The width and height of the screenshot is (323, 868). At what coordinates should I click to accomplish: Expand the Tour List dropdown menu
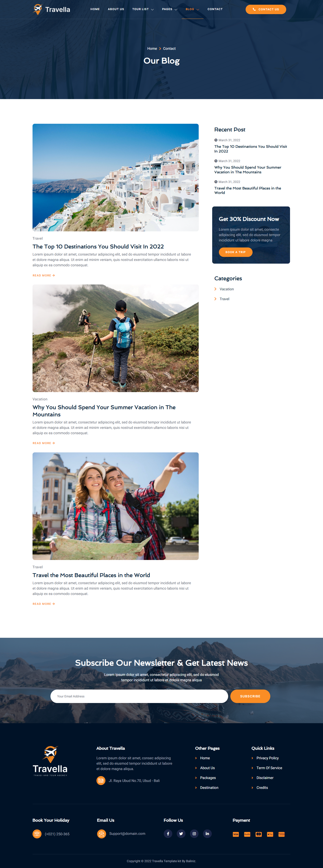(x=143, y=9)
